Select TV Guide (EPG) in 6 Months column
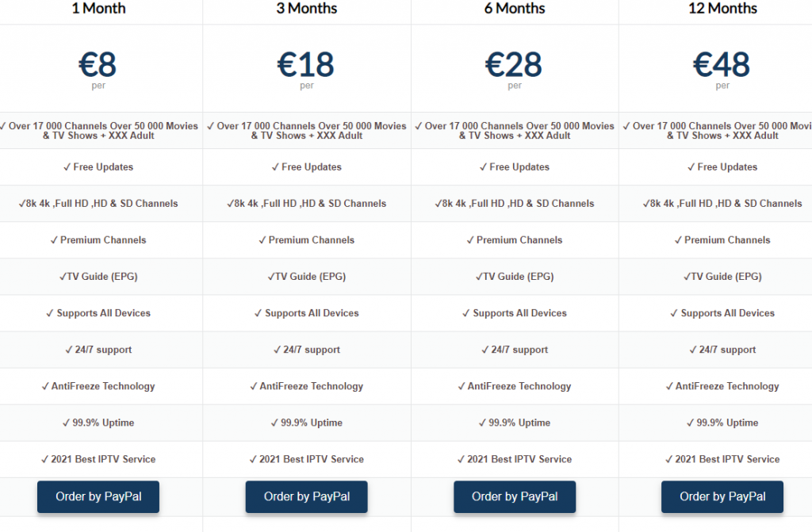Image resolution: width=812 pixels, height=532 pixels. [x=515, y=277]
